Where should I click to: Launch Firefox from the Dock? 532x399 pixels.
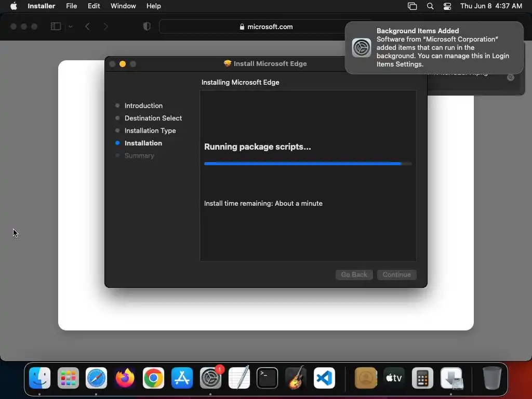point(125,378)
